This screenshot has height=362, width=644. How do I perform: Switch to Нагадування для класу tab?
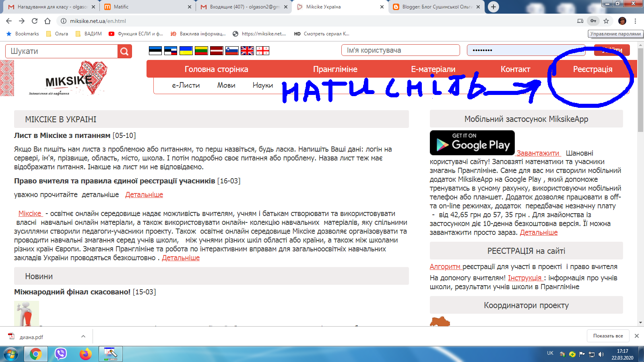coord(51,7)
